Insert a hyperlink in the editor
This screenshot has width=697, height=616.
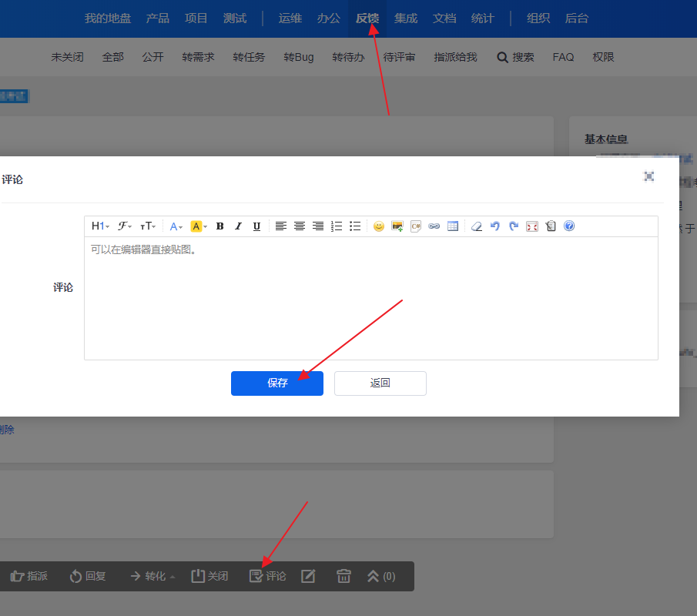tap(434, 226)
